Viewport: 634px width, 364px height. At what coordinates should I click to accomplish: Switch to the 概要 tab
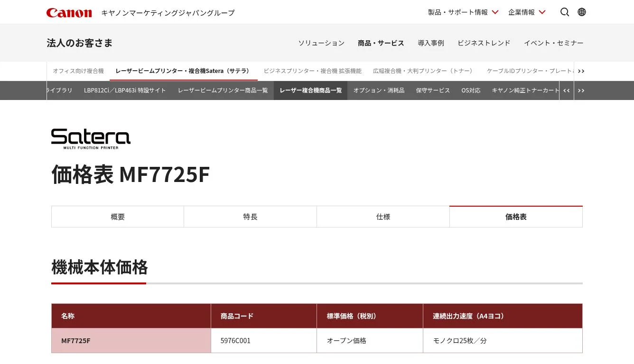click(118, 217)
